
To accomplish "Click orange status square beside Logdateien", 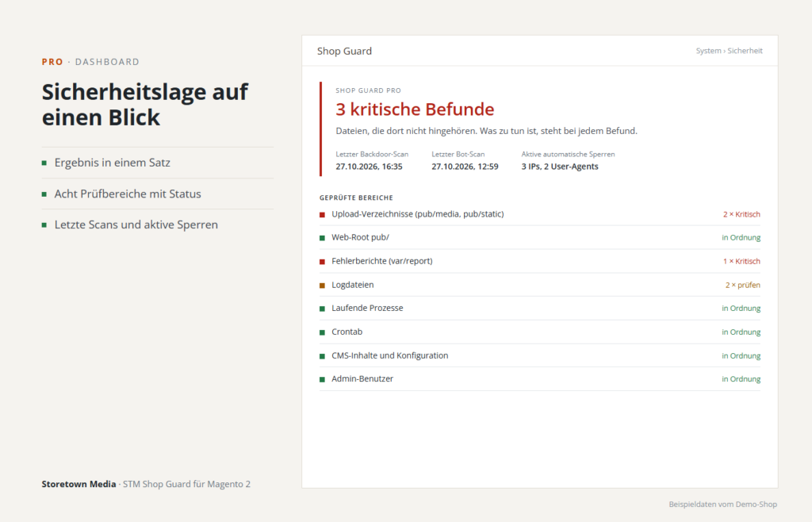I will pyautogui.click(x=322, y=286).
